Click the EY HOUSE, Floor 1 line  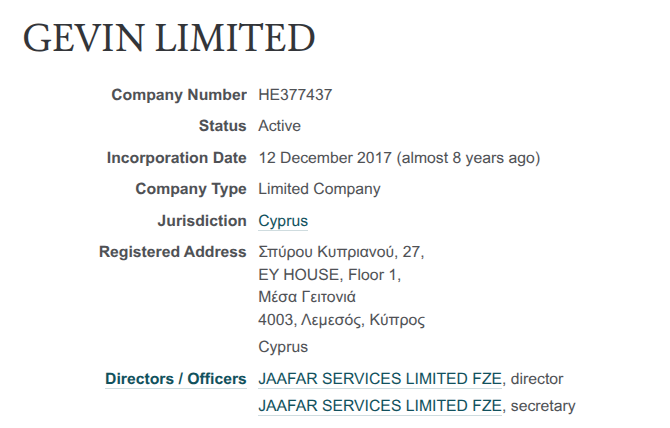pyautogui.click(x=329, y=274)
